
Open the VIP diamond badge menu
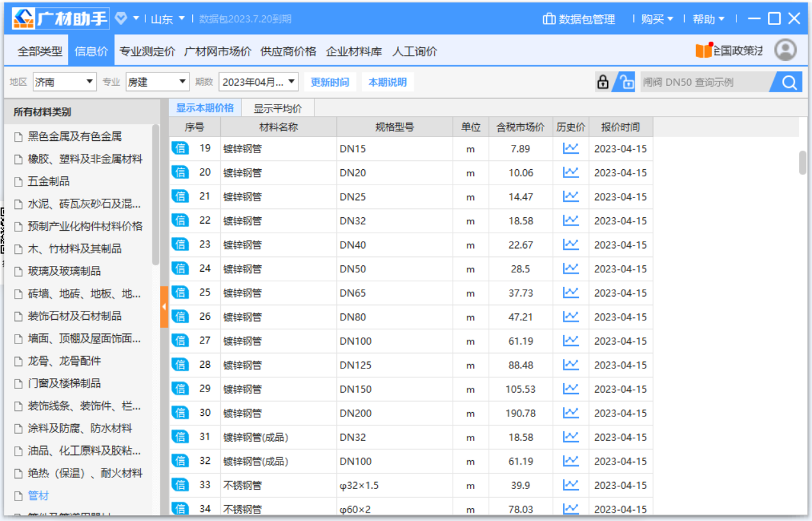(121, 19)
